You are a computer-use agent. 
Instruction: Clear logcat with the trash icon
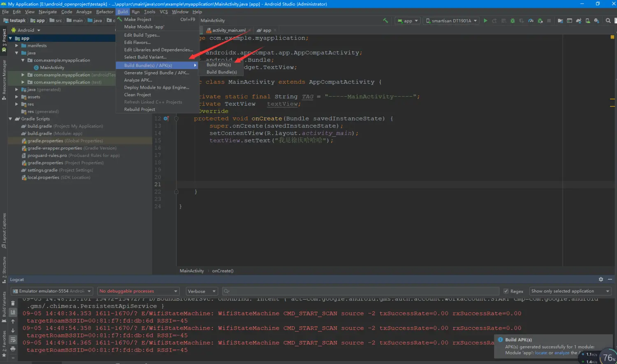[13, 303]
